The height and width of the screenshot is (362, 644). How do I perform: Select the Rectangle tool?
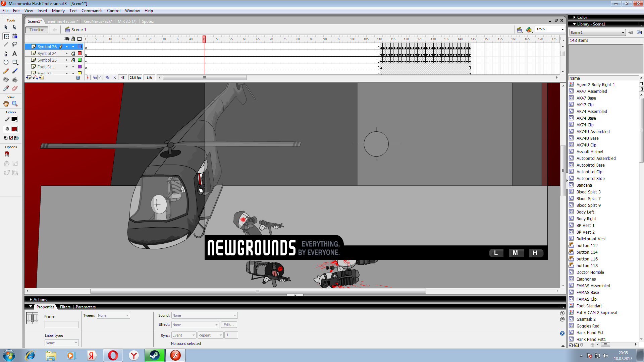(x=15, y=62)
